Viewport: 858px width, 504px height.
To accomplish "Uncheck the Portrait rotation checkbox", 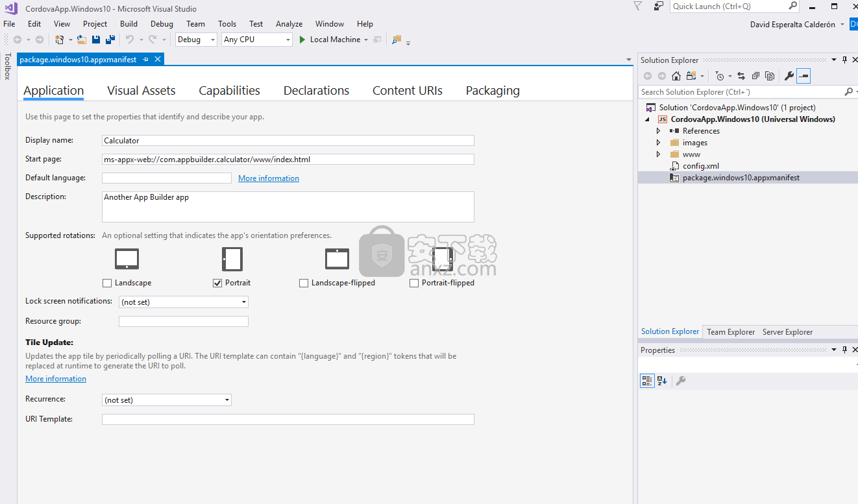I will 217,283.
